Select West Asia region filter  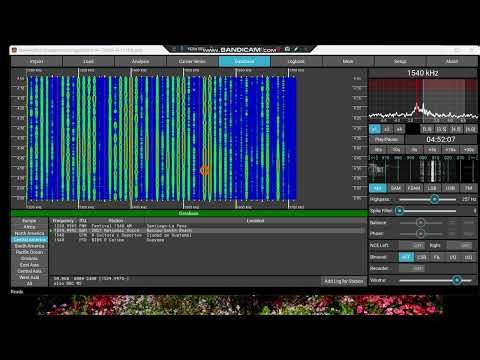pos(29,277)
